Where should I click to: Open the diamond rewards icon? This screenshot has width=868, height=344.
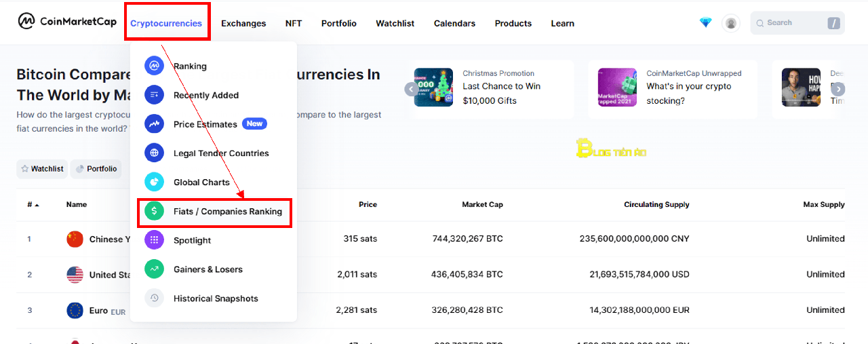tap(706, 22)
